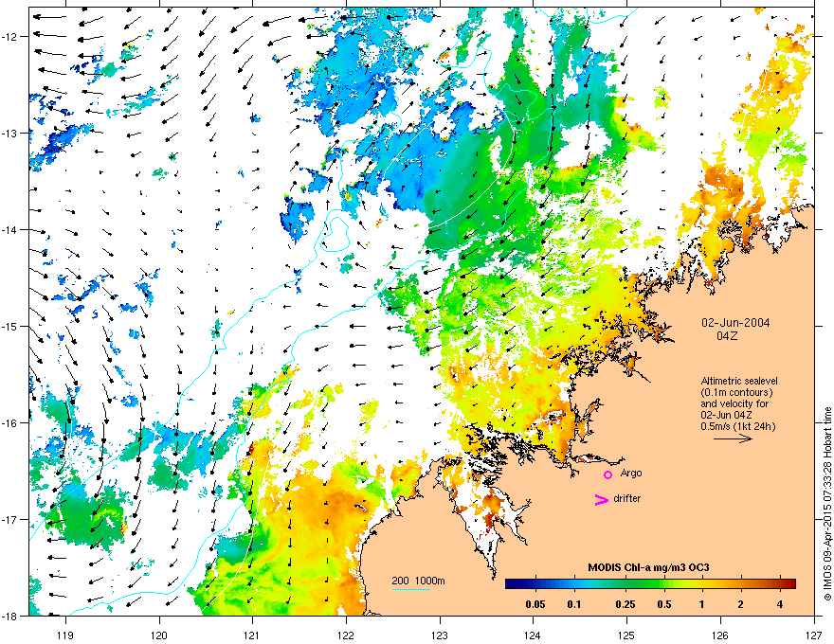Click the IMOS copyright timestamp text
This screenshot has width=834, height=644.
coord(827,503)
